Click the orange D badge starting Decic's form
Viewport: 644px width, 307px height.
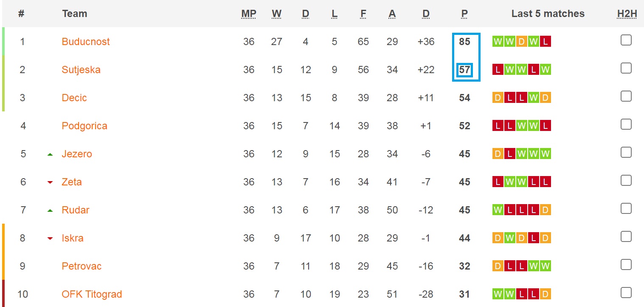[497, 97]
